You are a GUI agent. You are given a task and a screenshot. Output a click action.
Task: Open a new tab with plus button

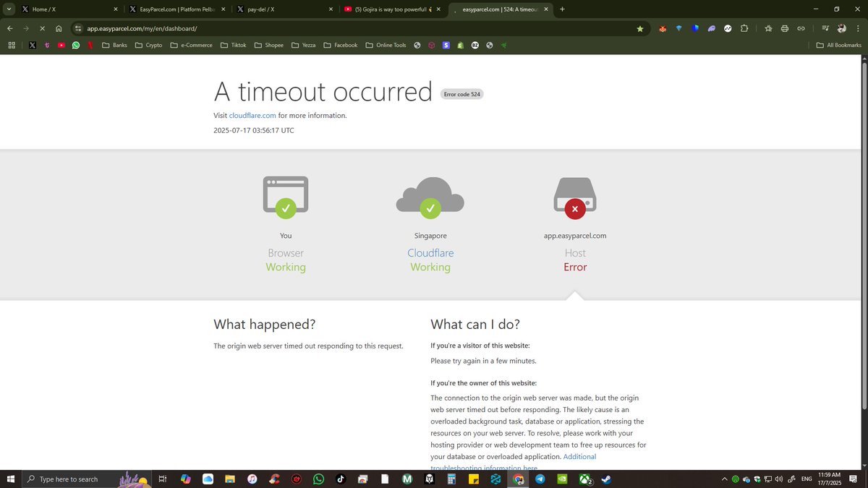563,9
